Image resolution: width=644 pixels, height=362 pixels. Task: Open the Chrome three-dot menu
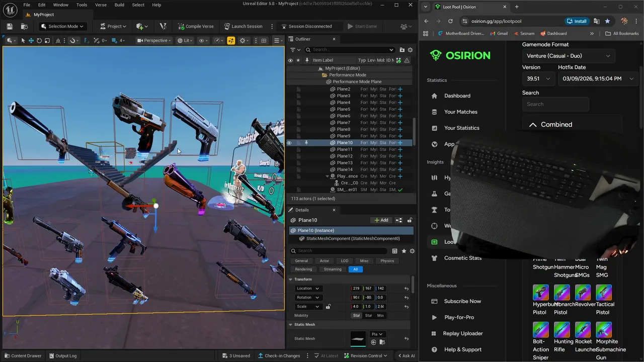click(637, 21)
